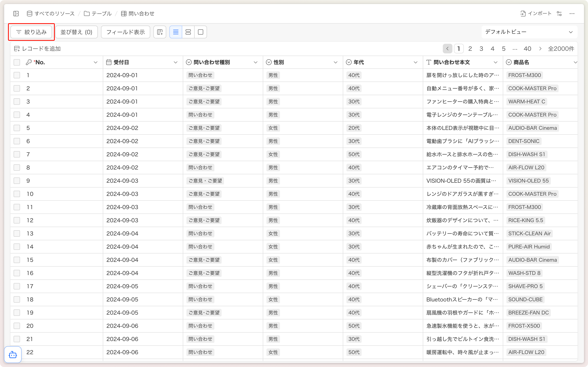Open the more options ellipsis menu

click(572, 14)
